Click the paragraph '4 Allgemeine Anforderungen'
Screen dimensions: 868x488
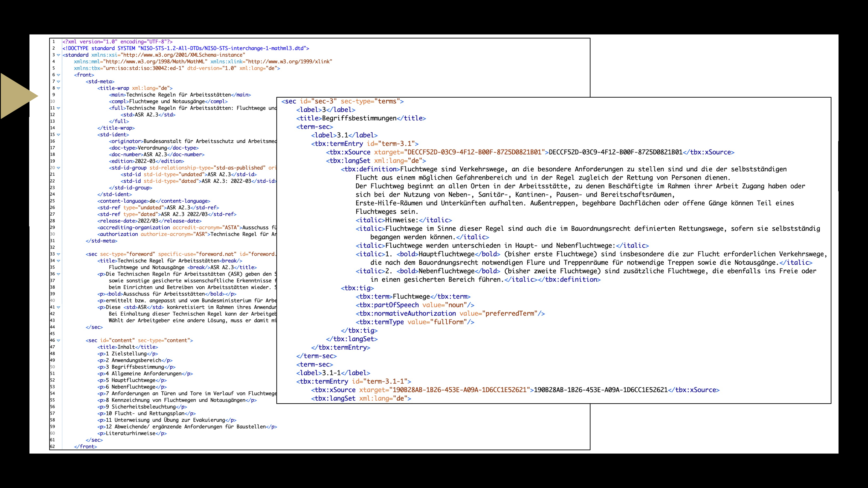point(145,373)
